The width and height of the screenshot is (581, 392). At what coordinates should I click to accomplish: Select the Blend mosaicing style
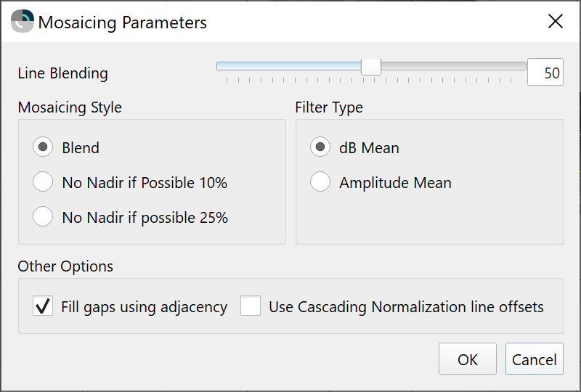[x=43, y=147]
